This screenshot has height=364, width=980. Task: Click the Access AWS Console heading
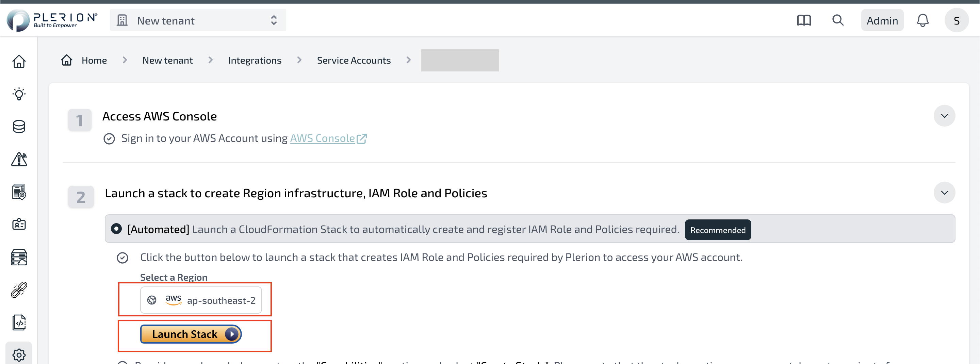coord(159,116)
